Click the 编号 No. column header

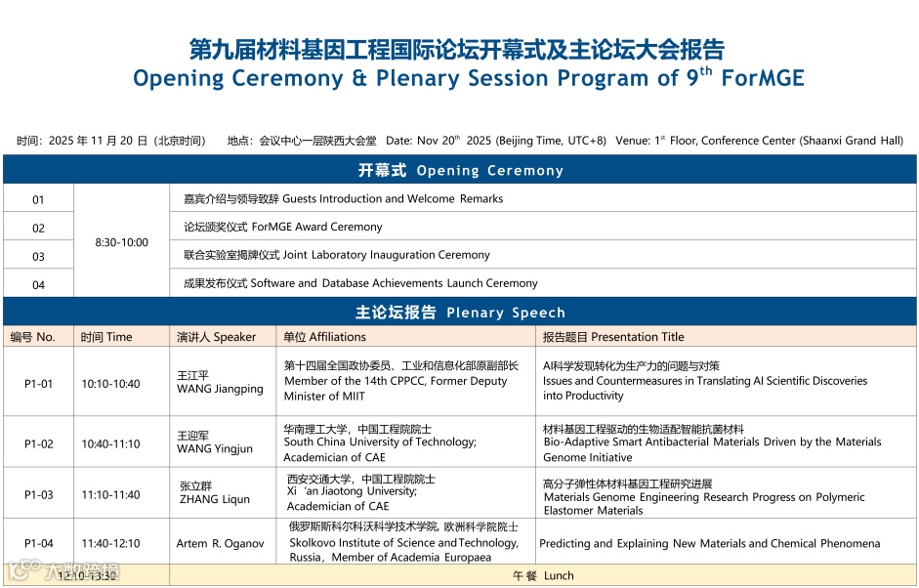tap(38, 337)
